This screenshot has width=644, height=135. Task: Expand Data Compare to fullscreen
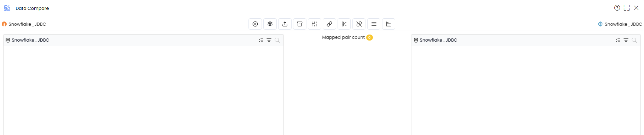pyautogui.click(x=627, y=8)
